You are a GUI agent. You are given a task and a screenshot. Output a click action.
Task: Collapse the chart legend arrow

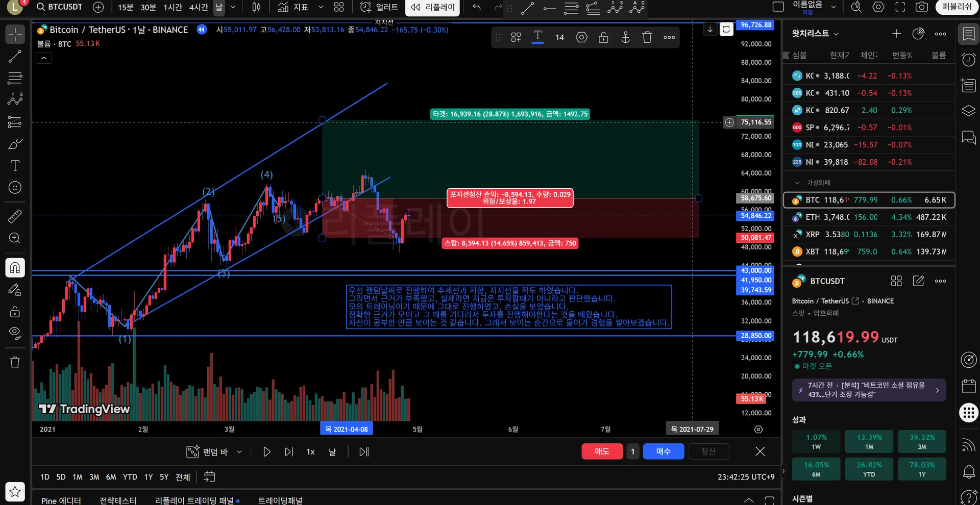tap(44, 58)
